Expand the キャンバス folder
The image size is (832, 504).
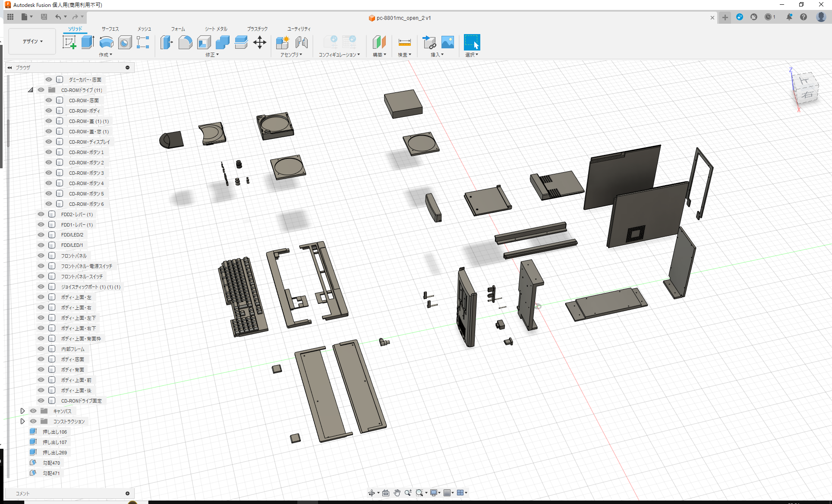point(23,410)
